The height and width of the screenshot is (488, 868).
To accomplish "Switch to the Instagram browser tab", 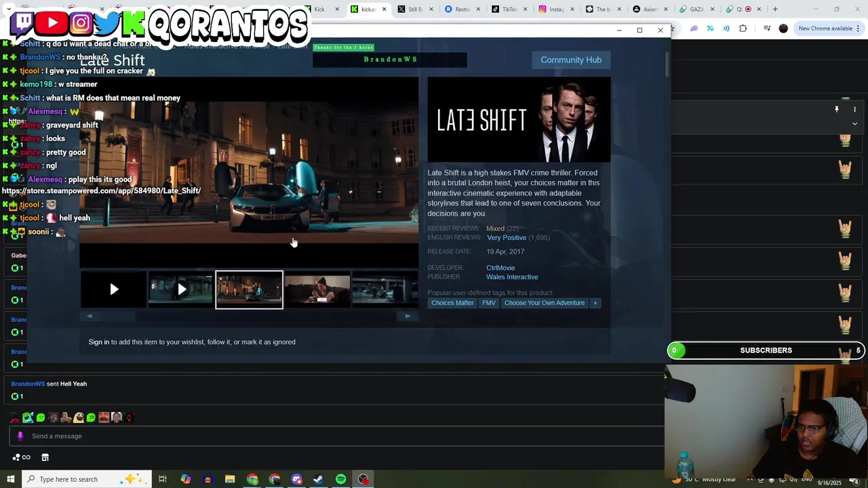I will [x=555, y=9].
